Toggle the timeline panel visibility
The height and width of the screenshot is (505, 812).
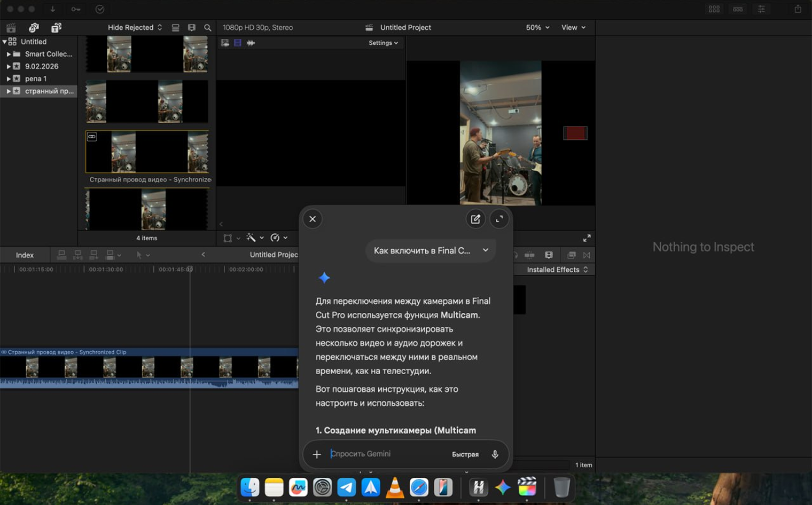[738, 9]
